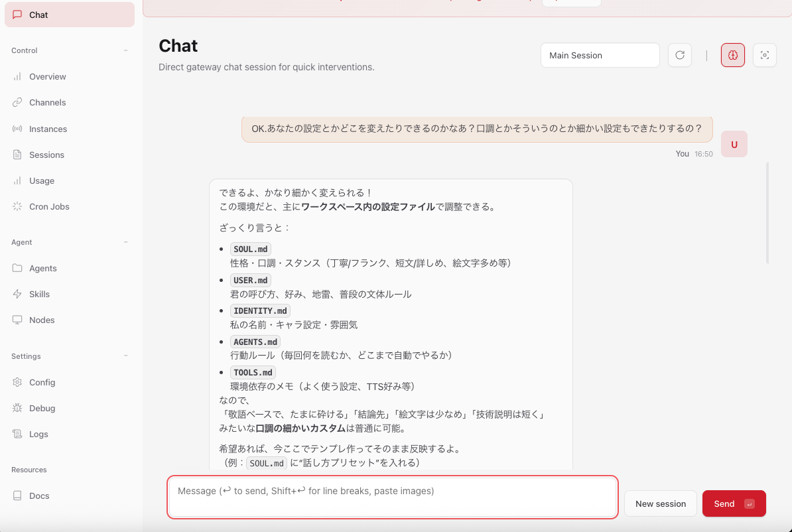Open the Debug settings page
The image size is (792, 532).
tap(41, 408)
